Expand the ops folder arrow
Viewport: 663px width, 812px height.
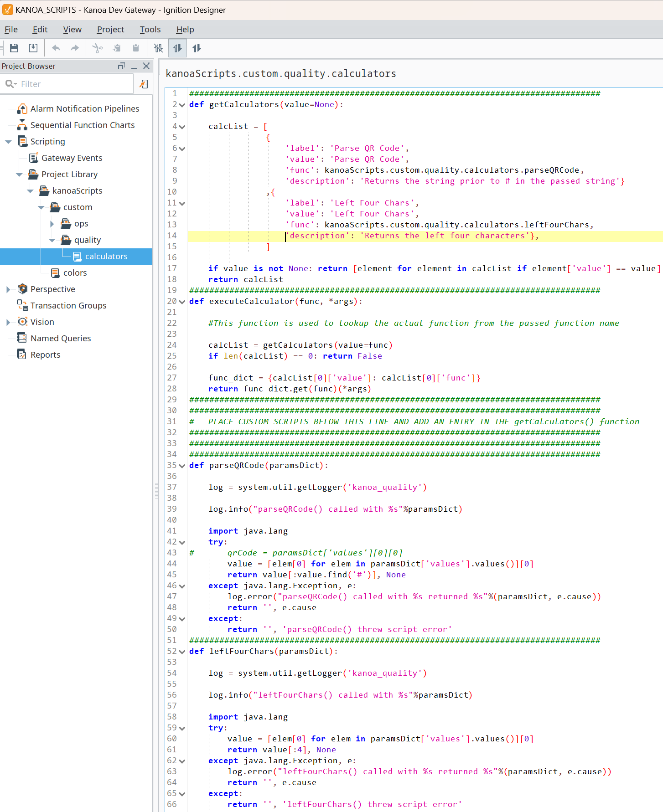coord(52,224)
